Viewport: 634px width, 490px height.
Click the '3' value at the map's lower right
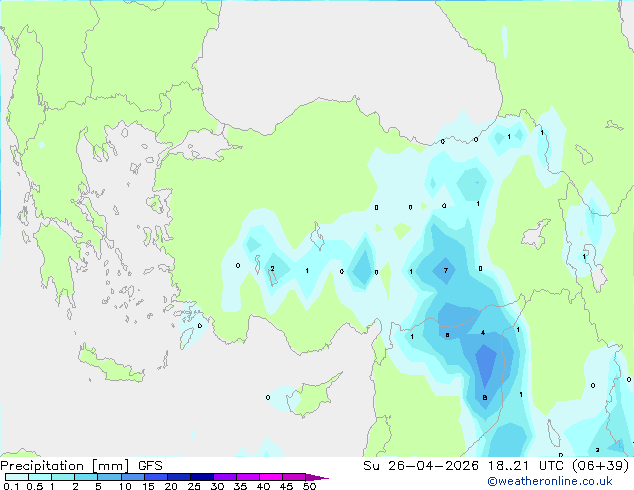pyautogui.click(x=597, y=450)
